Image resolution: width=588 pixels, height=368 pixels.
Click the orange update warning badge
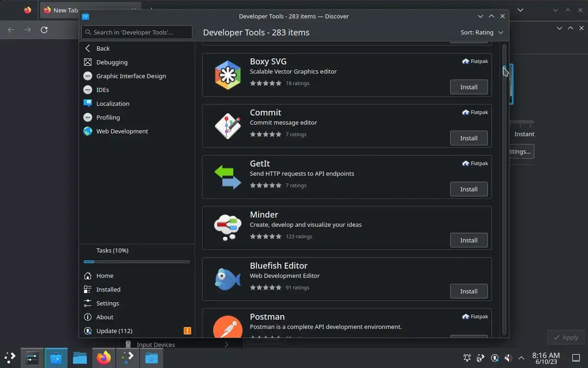pyautogui.click(x=187, y=331)
